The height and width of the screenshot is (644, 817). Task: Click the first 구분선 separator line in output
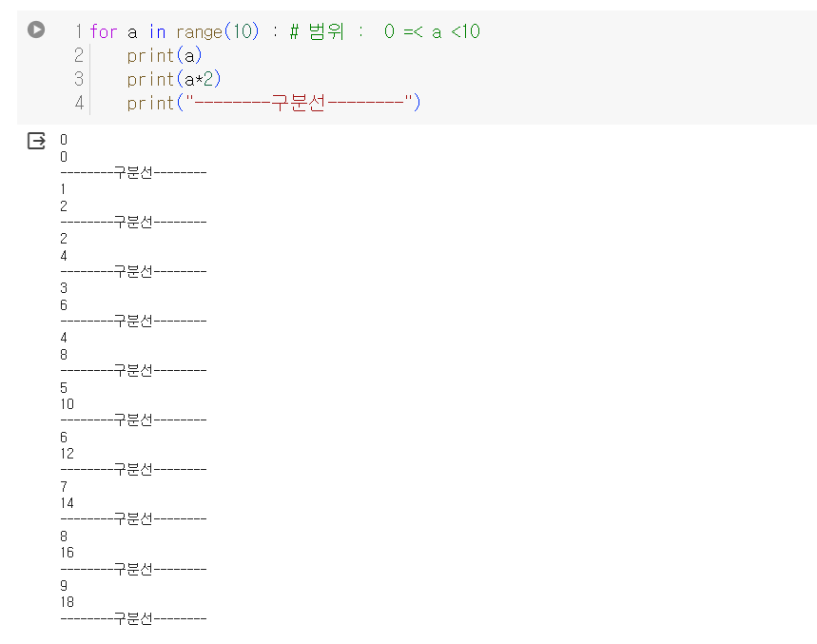(133, 172)
